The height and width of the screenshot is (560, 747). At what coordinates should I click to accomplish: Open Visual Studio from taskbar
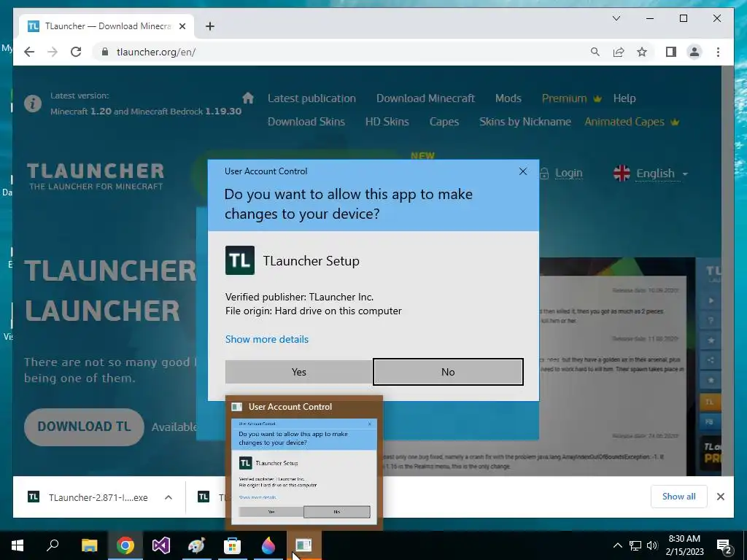[161, 545]
